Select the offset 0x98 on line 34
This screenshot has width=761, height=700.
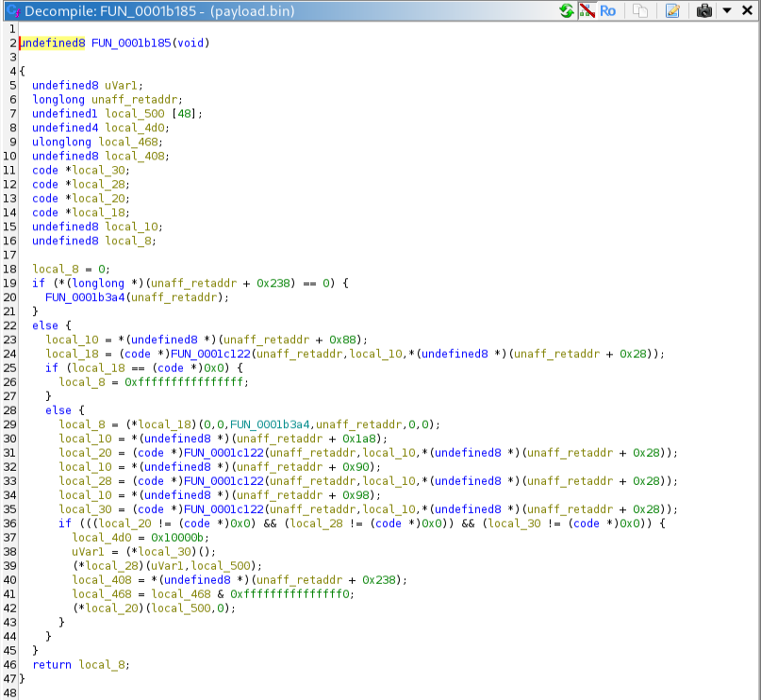coord(356,495)
